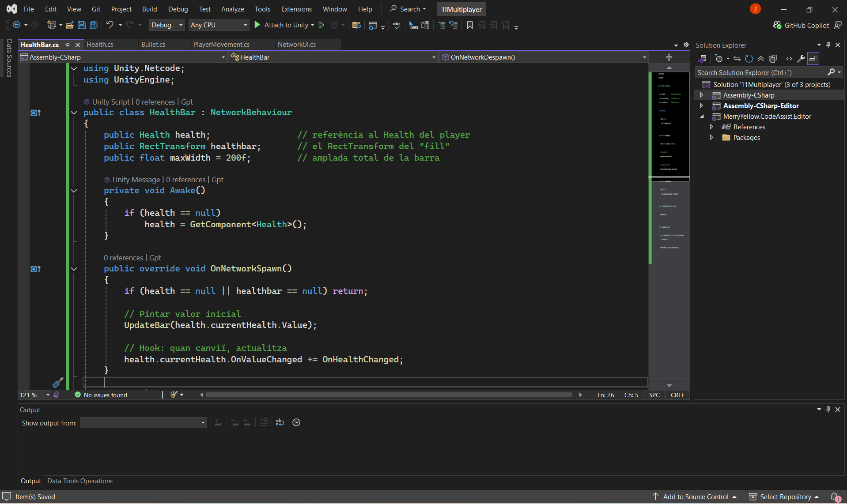Collapse the OnNetworkSpawn method code block
Viewport: 847px width, 504px height.
(74, 269)
